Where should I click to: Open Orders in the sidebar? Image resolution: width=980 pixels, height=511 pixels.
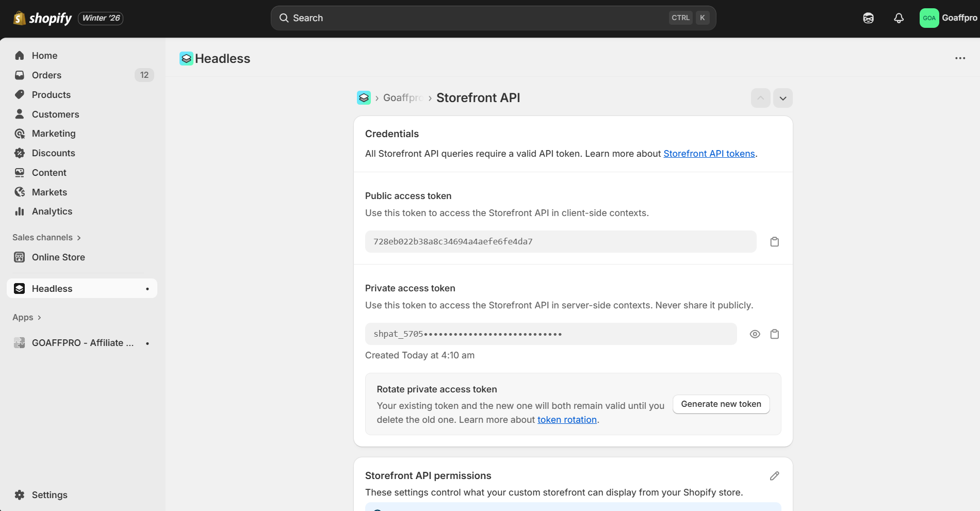46,75
